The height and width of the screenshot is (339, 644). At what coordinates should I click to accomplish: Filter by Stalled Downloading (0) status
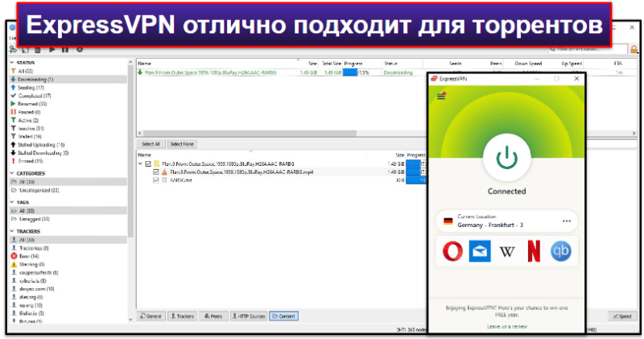(68, 153)
